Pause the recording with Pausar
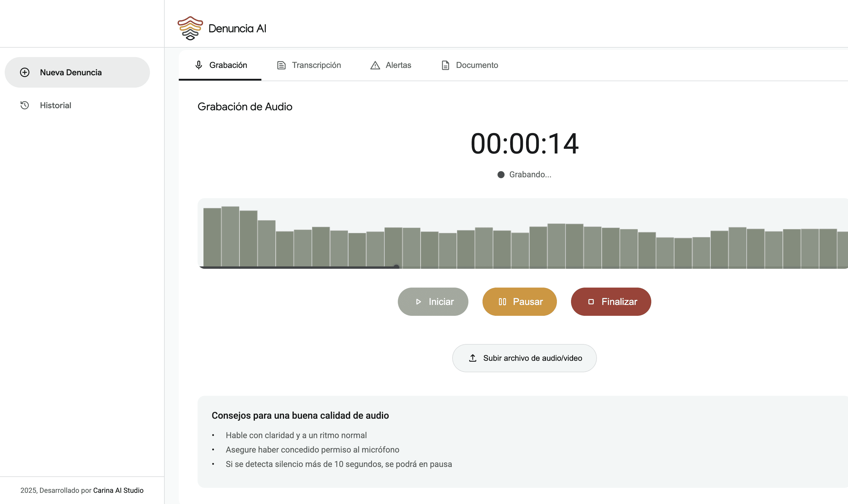This screenshot has width=848, height=504. pos(519,302)
